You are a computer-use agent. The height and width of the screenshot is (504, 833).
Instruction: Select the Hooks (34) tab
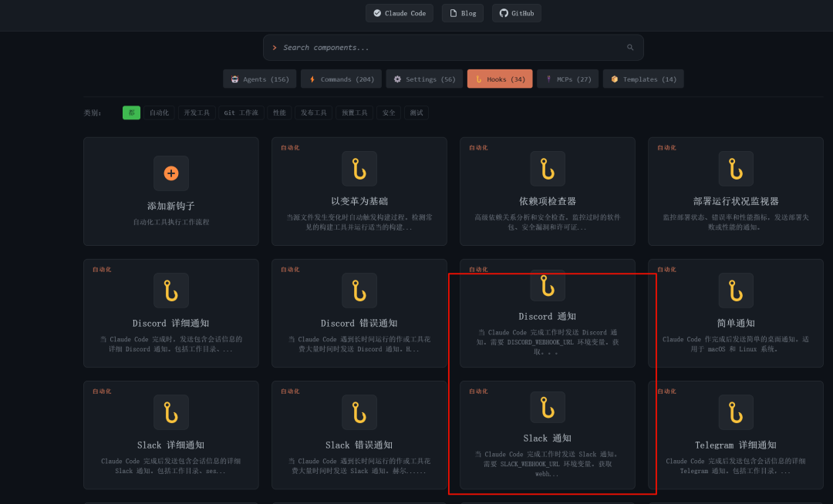pyautogui.click(x=500, y=79)
